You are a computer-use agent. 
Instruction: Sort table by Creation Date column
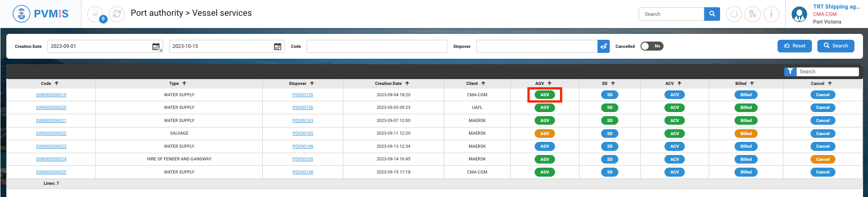pos(392,84)
